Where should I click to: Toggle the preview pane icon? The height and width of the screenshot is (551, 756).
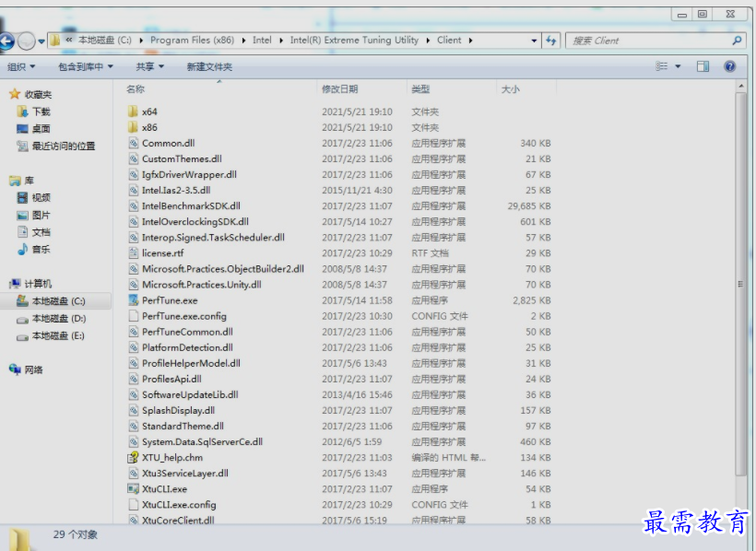coord(703,66)
